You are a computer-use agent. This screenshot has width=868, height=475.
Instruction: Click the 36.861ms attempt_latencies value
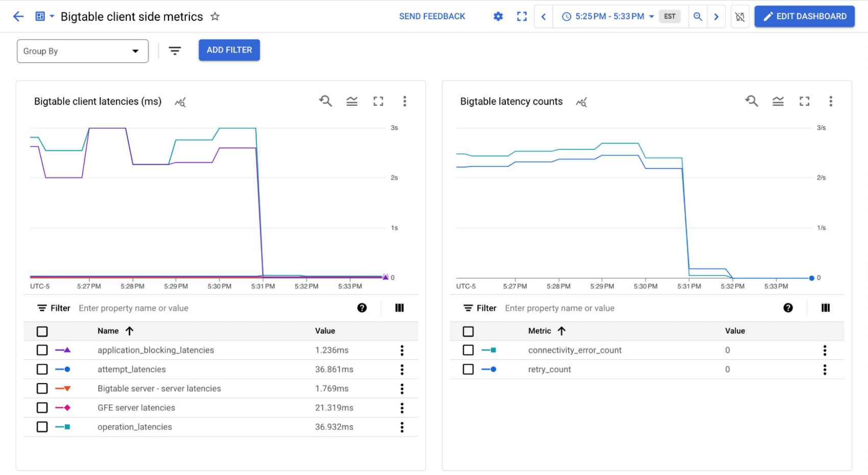point(333,369)
